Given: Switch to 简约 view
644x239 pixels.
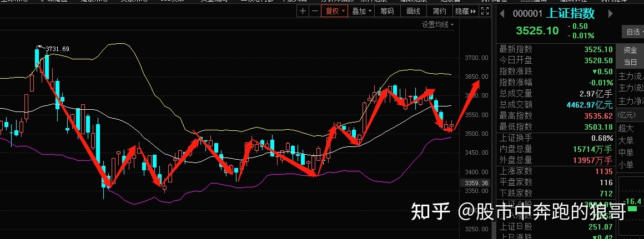Looking at the screenshot, I should pos(440,11).
